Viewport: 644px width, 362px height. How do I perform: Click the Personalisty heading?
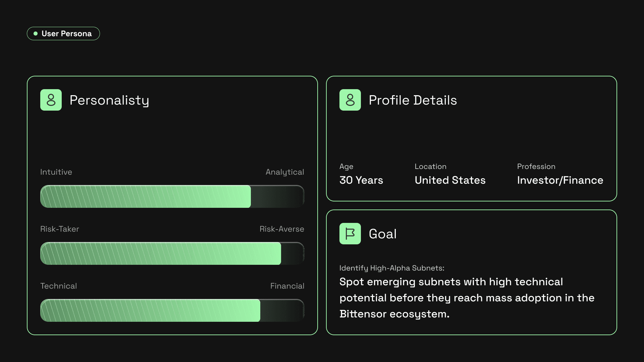pos(109,100)
